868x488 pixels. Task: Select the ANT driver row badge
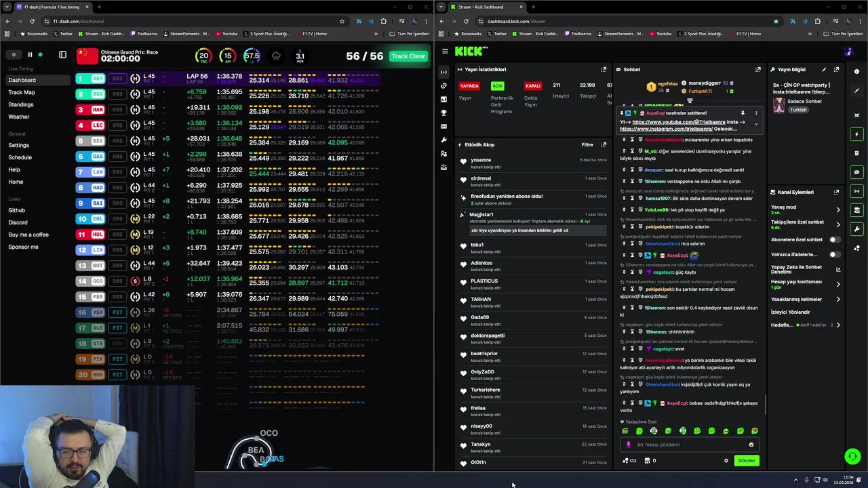[92, 79]
